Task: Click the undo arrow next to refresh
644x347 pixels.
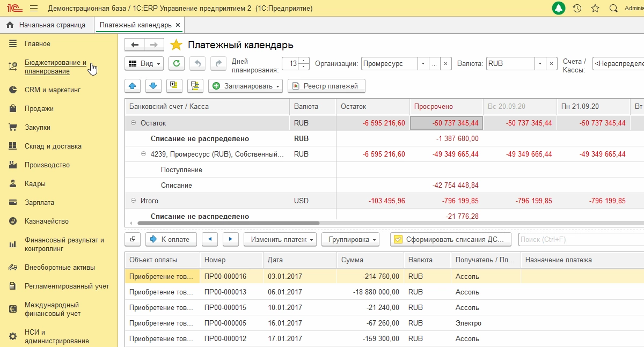Action: (x=197, y=63)
